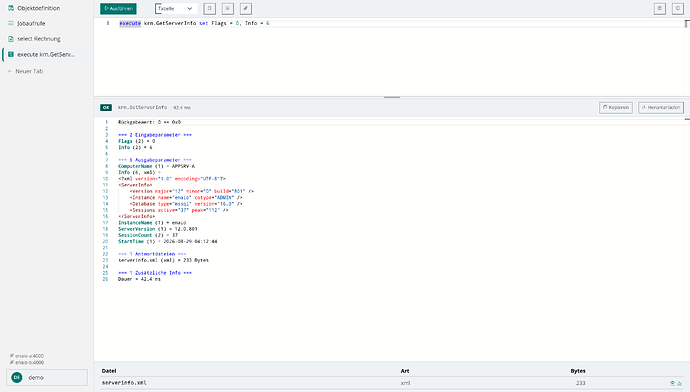The width and height of the screenshot is (690, 392).
Task: Click the 'ServerVersion (1) = 12.0.801' line
Action: point(158,229)
